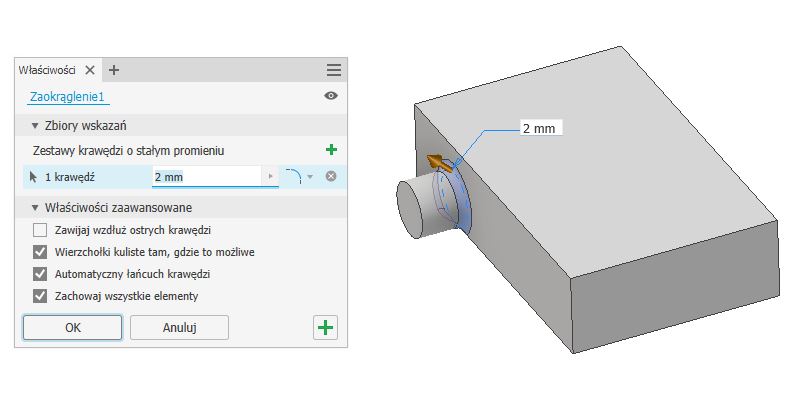Add a new panel tab with plus
The width and height of the screenshot is (797, 406).
click(114, 70)
